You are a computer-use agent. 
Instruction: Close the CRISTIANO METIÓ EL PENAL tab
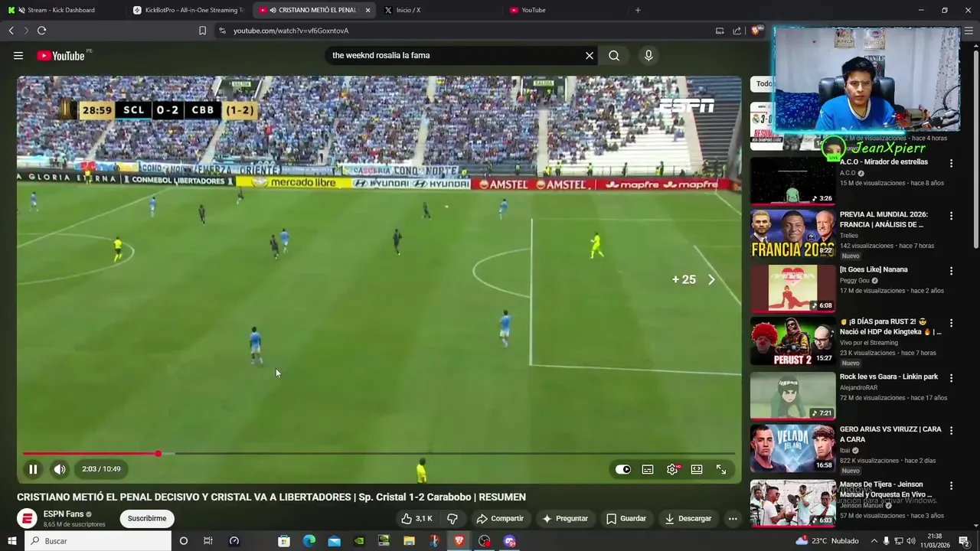point(368,10)
